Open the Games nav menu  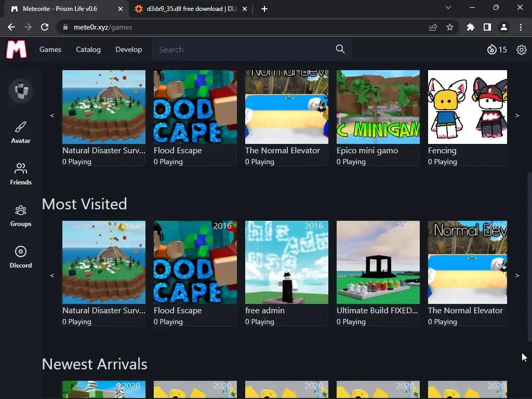click(x=50, y=49)
